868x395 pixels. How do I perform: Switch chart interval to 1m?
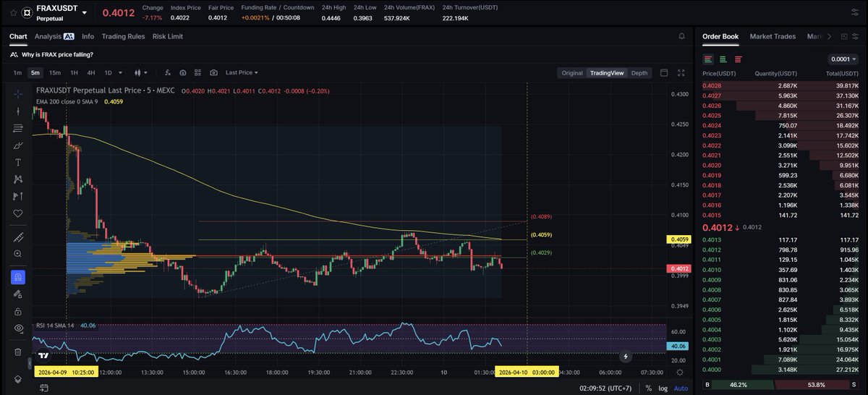tap(17, 72)
